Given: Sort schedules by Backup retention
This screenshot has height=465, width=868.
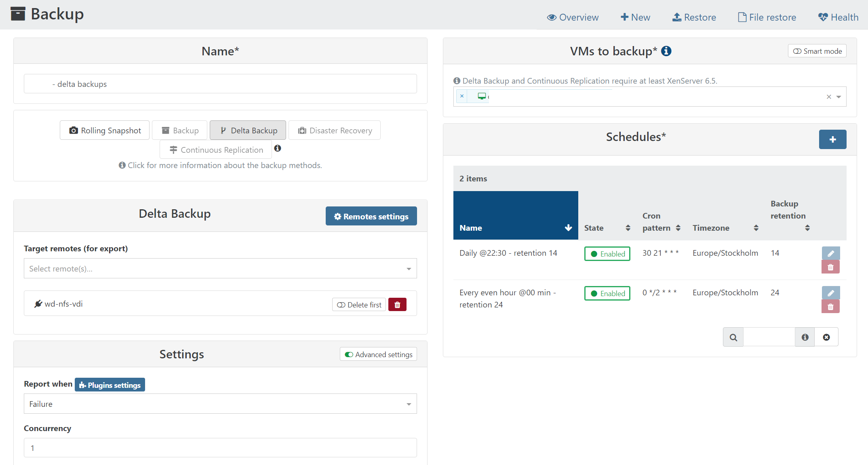Looking at the screenshot, I should click(x=790, y=216).
